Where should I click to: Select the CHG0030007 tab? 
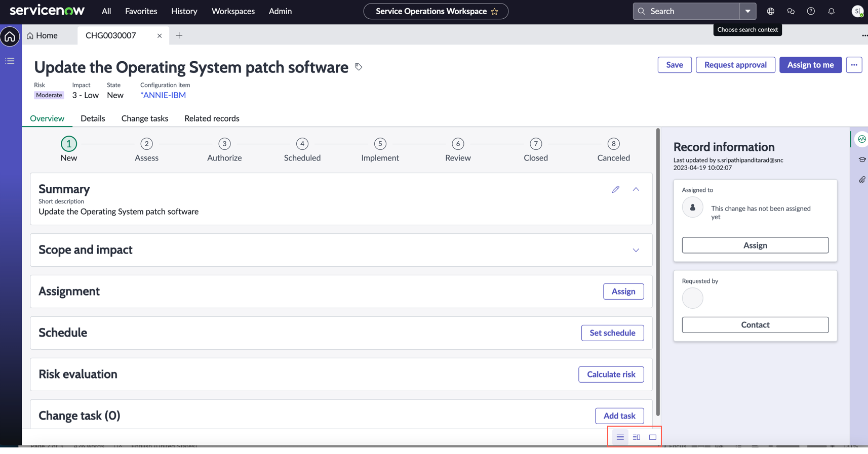pyautogui.click(x=111, y=35)
